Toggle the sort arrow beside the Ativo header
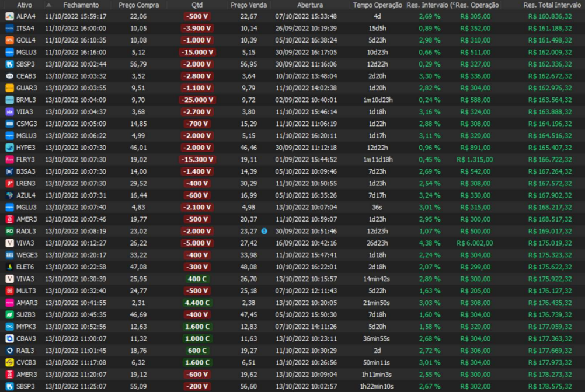The image size is (585, 392). tap(49, 5)
